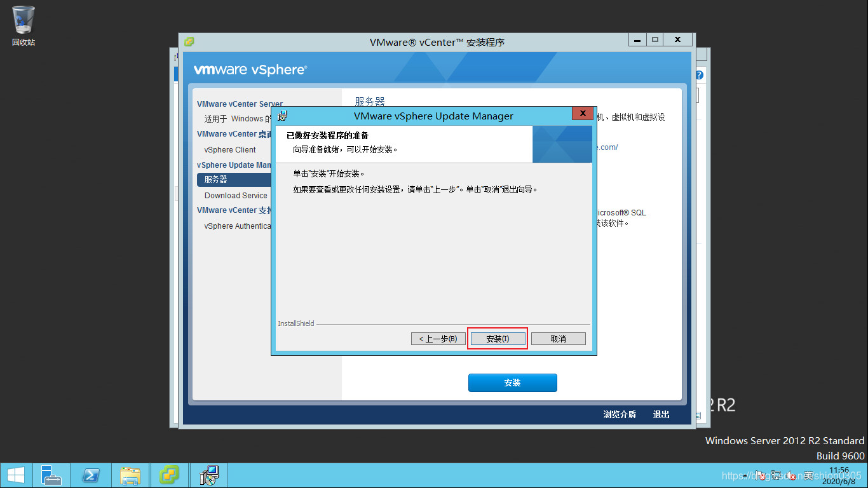The height and width of the screenshot is (488, 868).
Task: Select vSphere Client in the sidebar
Action: 230,150
